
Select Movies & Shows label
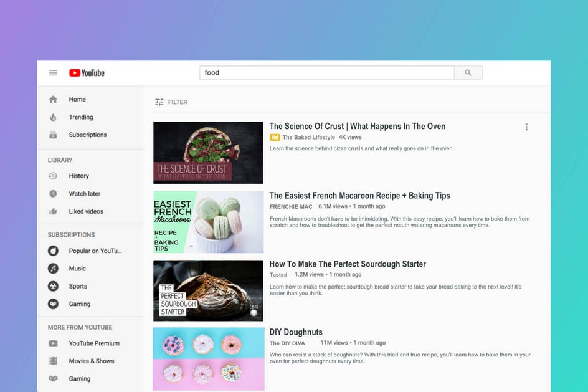(92, 361)
